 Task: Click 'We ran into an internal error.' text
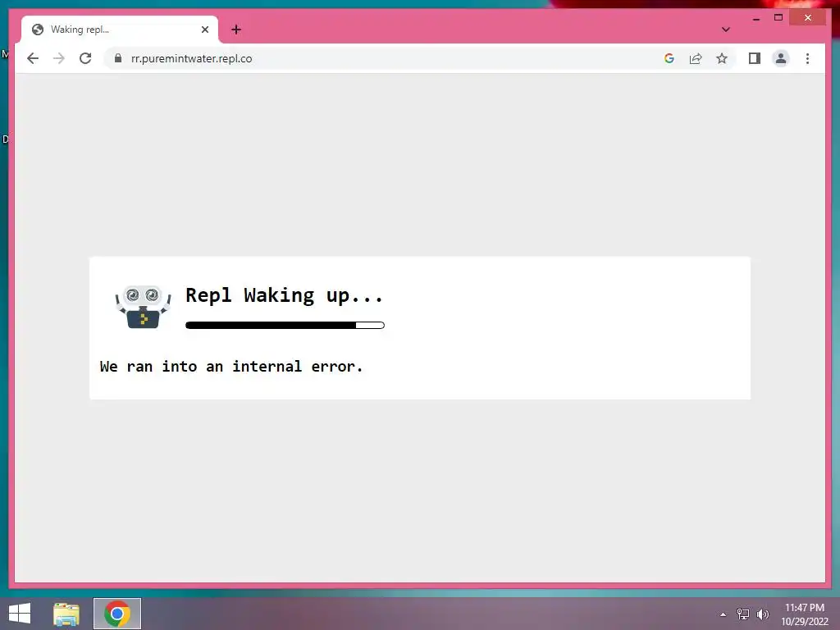pos(231,367)
